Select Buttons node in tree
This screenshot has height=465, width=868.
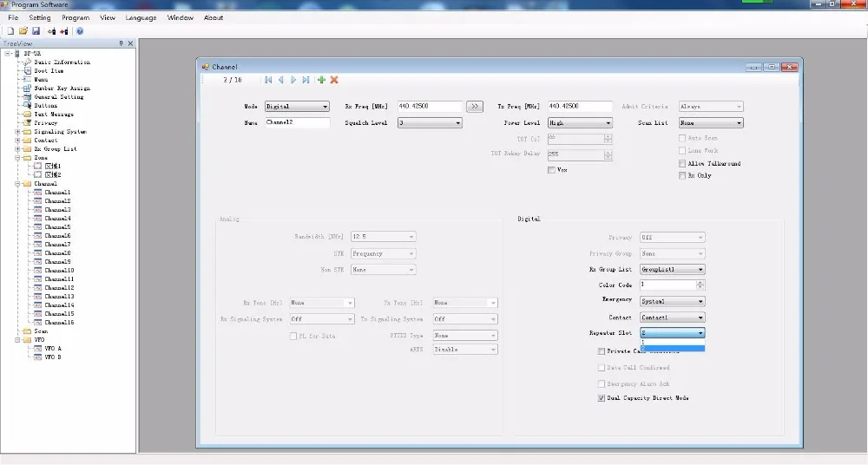click(x=45, y=106)
